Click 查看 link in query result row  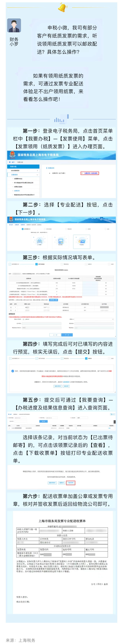pyautogui.click(x=110, y=428)
